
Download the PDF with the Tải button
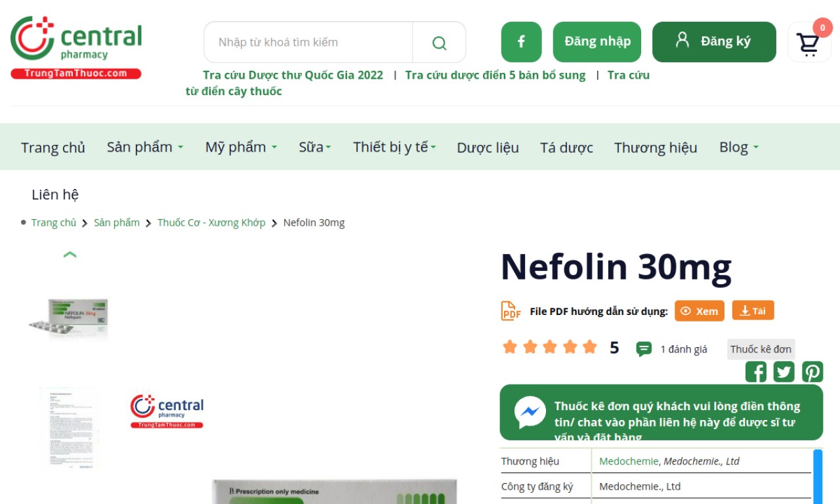[753, 310]
